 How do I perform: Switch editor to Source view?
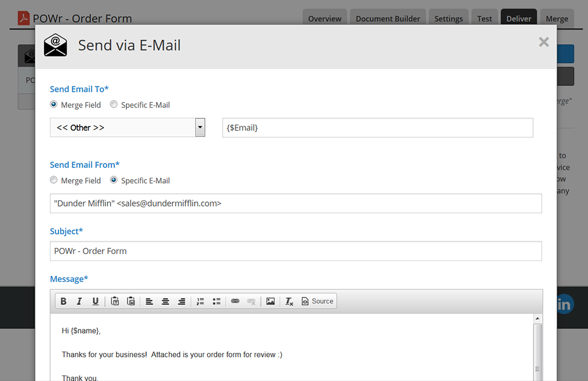[317, 301]
